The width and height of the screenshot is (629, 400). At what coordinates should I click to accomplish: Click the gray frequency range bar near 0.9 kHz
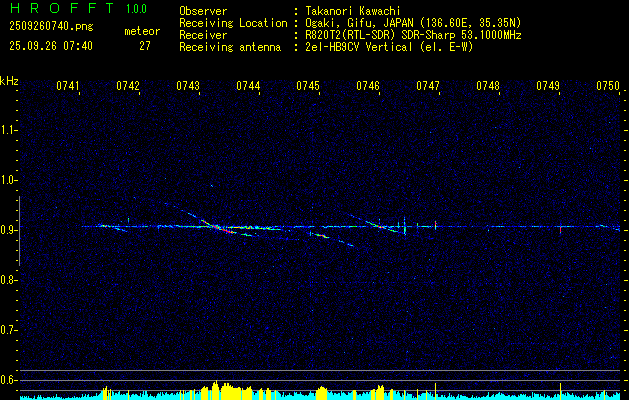19,231
